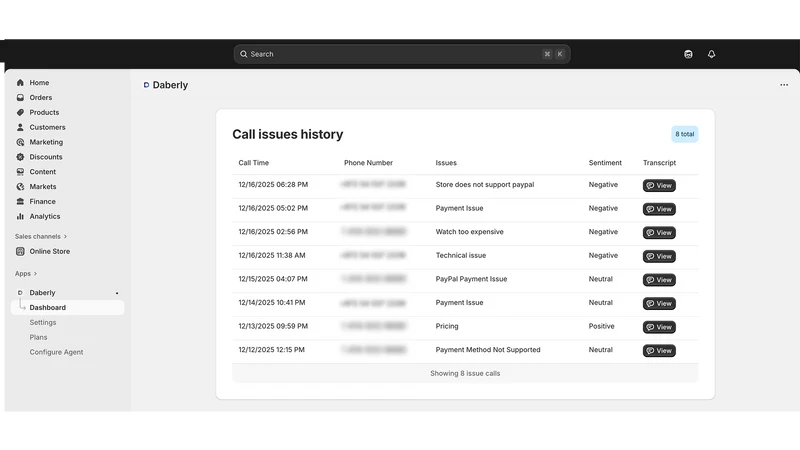Click the Finance bank icon
The width and height of the screenshot is (800, 450).
(20, 202)
